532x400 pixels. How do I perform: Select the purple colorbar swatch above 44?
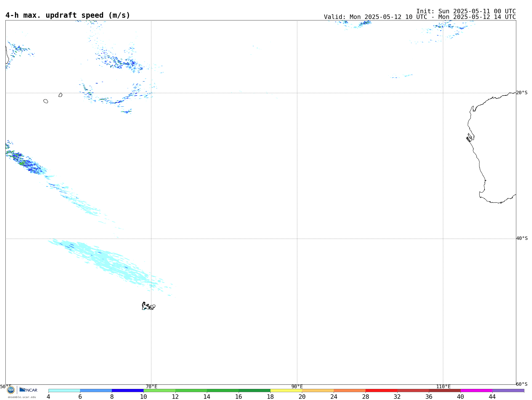pos(508,390)
